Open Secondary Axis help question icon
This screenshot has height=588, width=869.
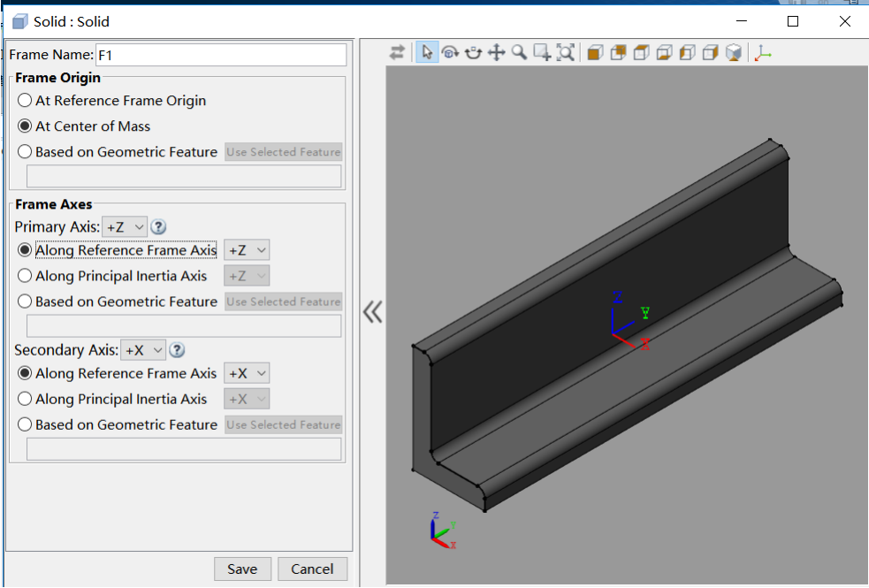tap(176, 349)
